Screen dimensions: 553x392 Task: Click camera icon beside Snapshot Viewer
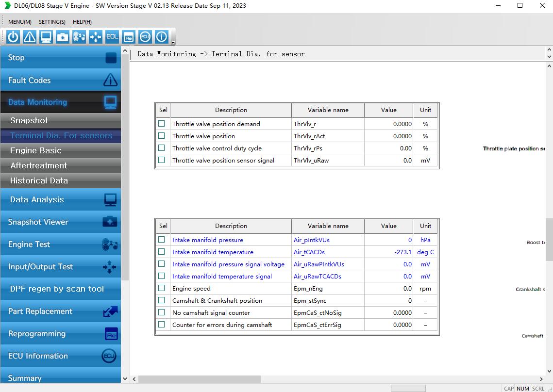(110, 222)
